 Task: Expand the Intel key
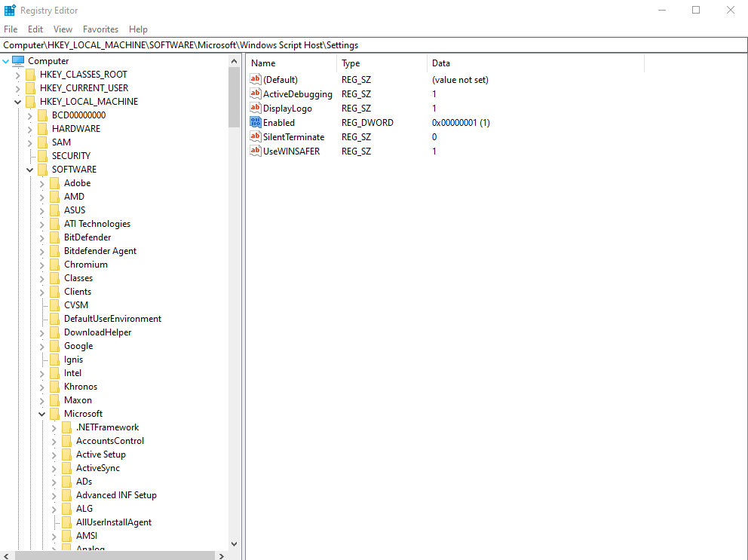(42, 374)
